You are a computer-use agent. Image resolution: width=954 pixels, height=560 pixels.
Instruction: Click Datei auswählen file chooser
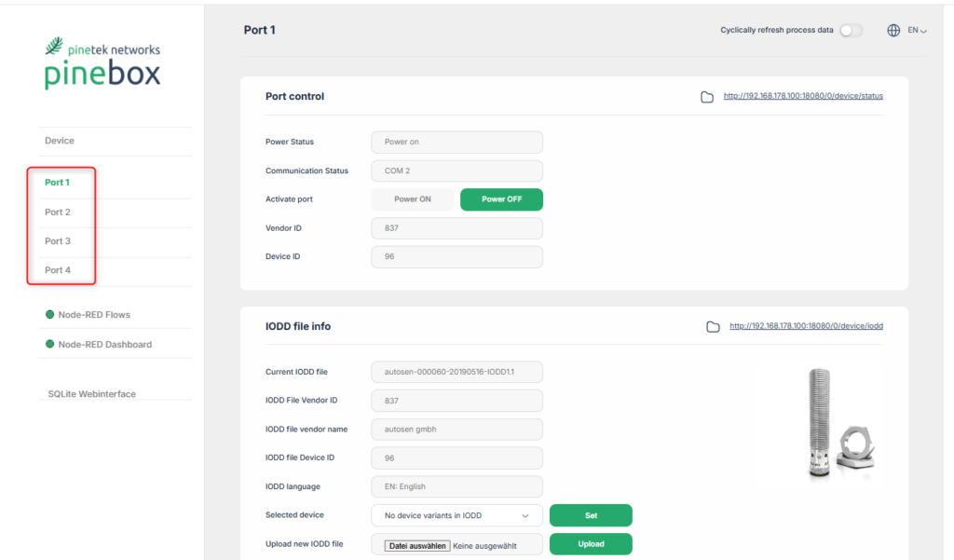pyautogui.click(x=418, y=545)
